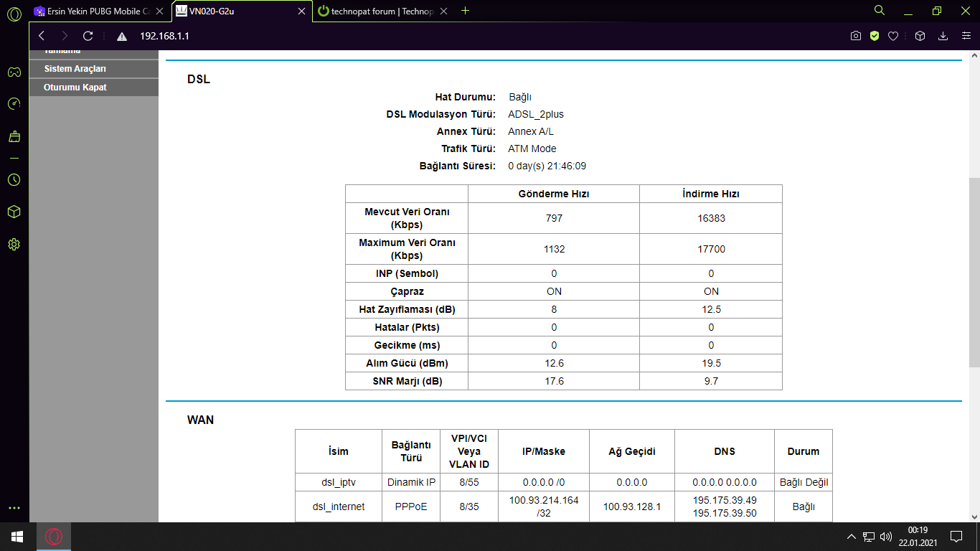Viewport: 980px width, 551px height.
Task: Close the technopat forum tab
Action: point(444,11)
